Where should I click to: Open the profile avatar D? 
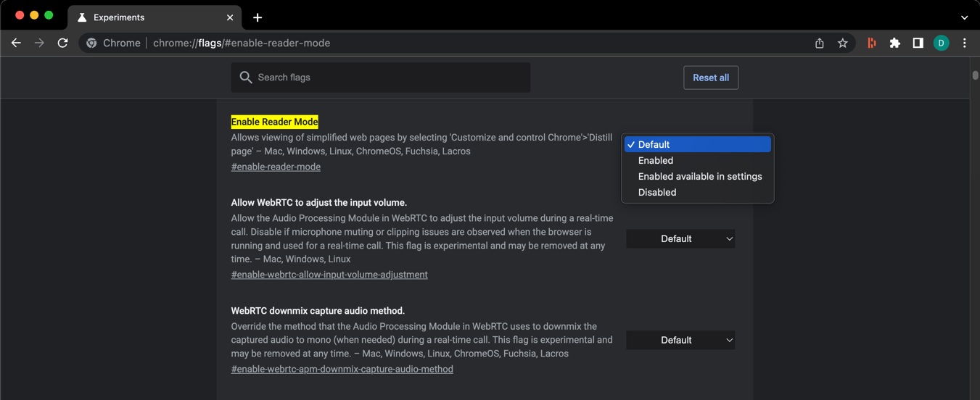[x=941, y=43]
